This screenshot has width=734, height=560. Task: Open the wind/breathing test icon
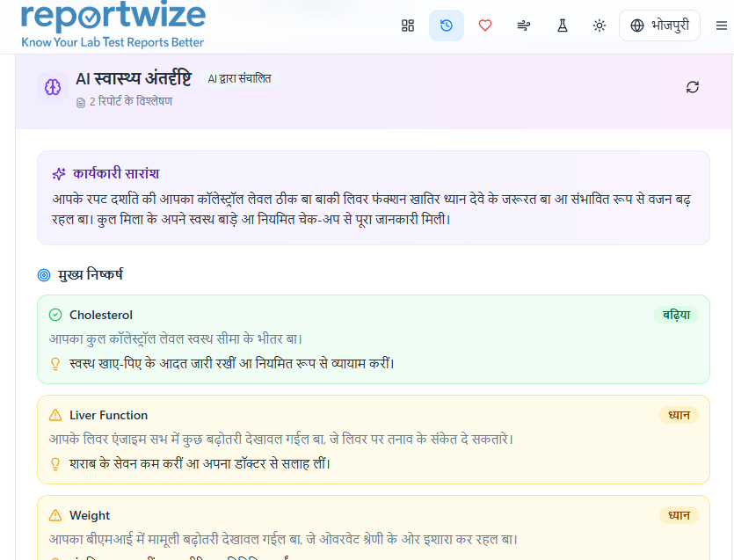(x=523, y=25)
